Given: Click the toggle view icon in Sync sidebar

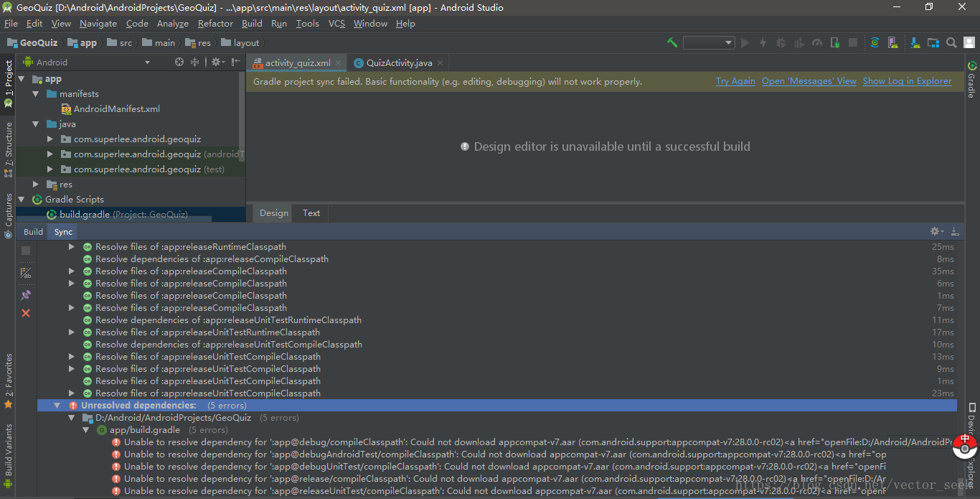Looking at the screenshot, I should pyautogui.click(x=26, y=273).
